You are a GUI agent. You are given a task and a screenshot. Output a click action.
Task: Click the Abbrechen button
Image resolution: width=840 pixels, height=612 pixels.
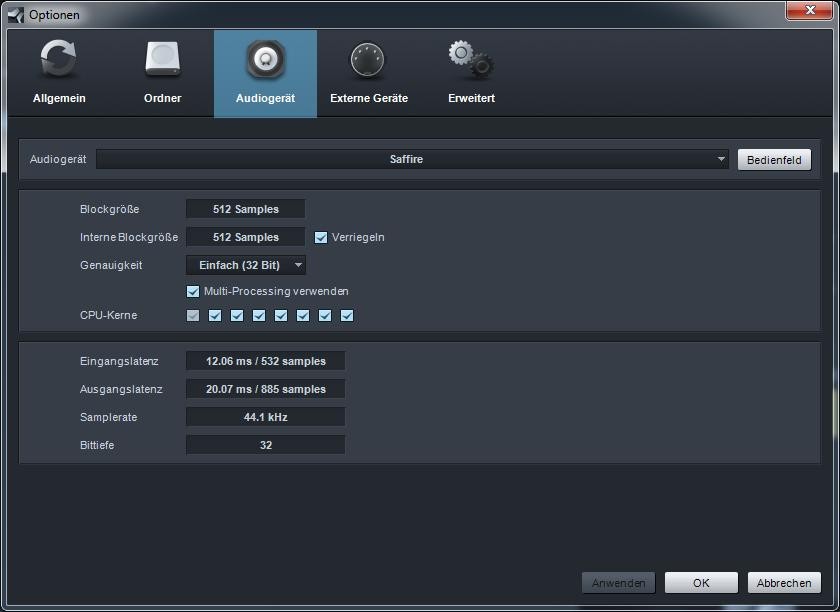(784, 583)
